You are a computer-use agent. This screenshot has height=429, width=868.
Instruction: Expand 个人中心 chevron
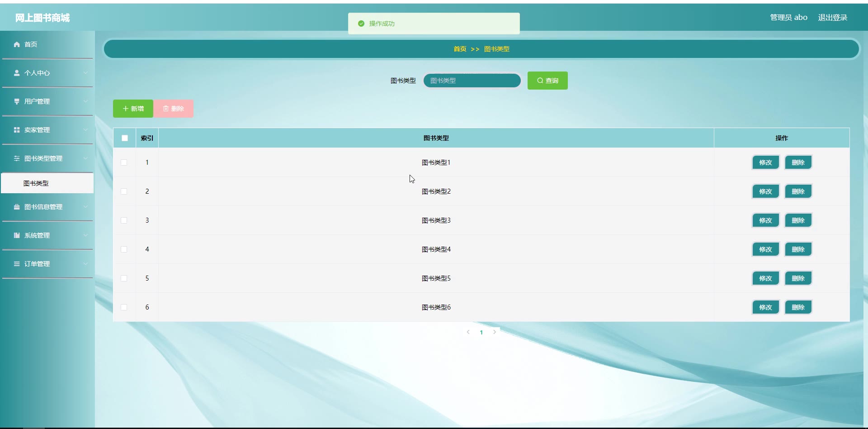pyautogui.click(x=85, y=73)
